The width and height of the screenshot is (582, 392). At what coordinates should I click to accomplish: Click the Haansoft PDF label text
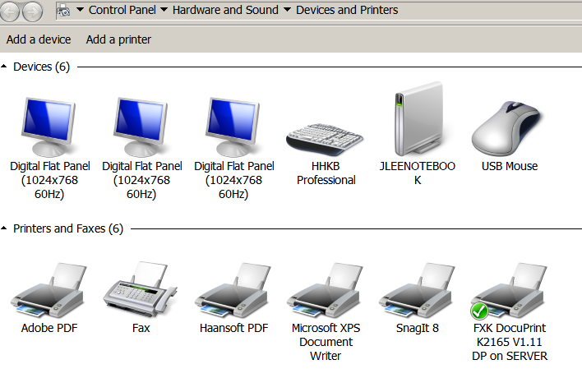233,328
